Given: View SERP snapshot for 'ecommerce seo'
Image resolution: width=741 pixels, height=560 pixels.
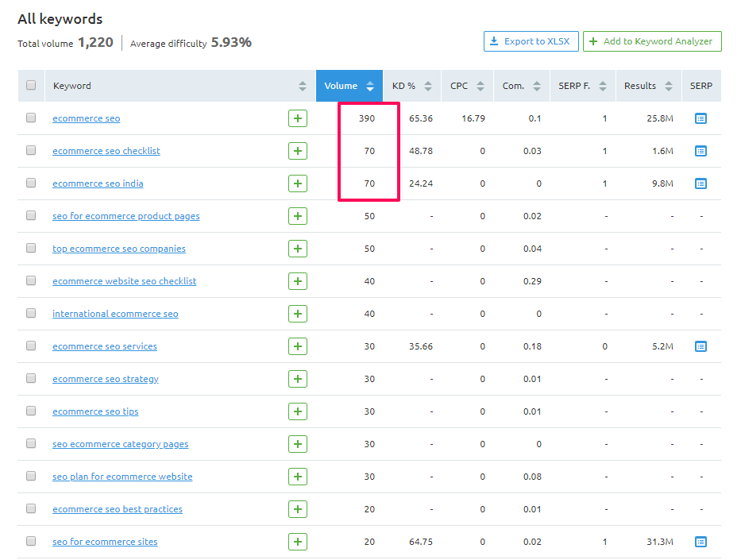Looking at the screenshot, I should tap(700, 118).
